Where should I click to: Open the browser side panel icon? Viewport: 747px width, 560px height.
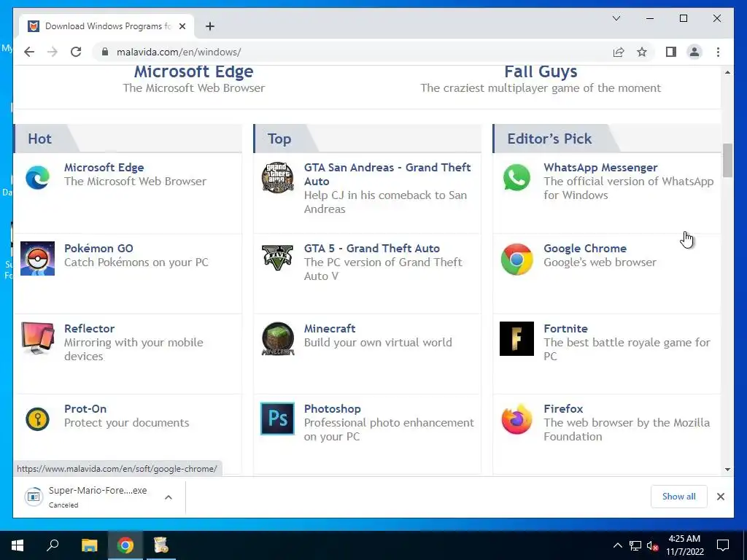pyautogui.click(x=671, y=52)
